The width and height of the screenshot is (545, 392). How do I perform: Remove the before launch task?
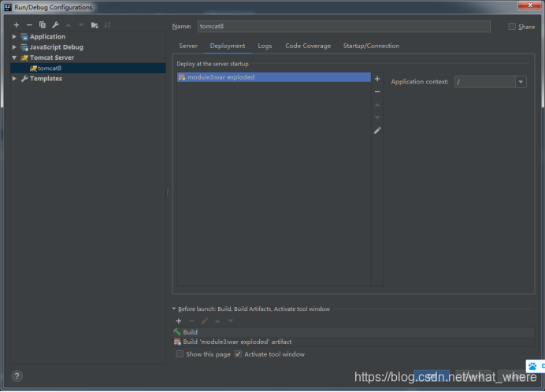(x=191, y=321)
